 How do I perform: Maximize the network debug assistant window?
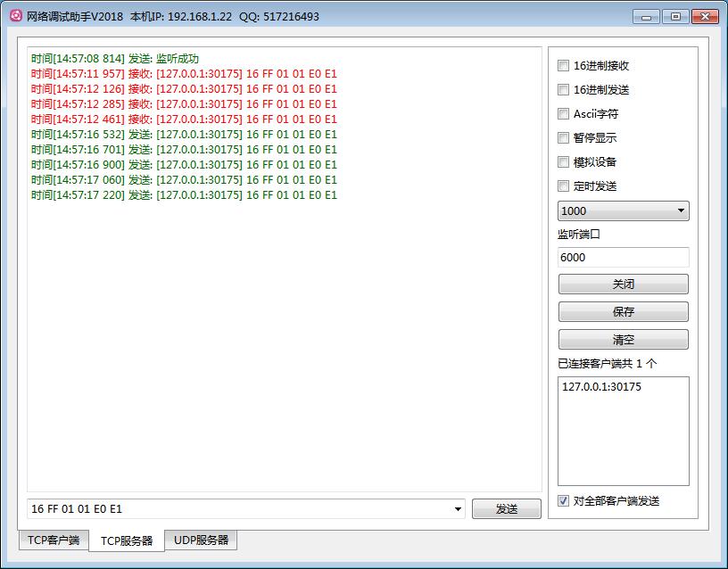[674, 16]
